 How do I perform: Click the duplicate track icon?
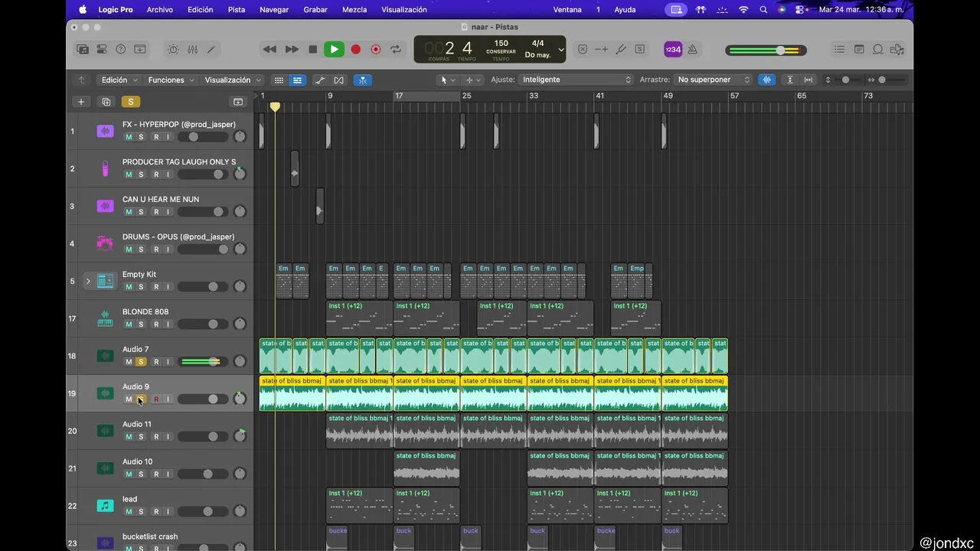(x=106, y=102)
